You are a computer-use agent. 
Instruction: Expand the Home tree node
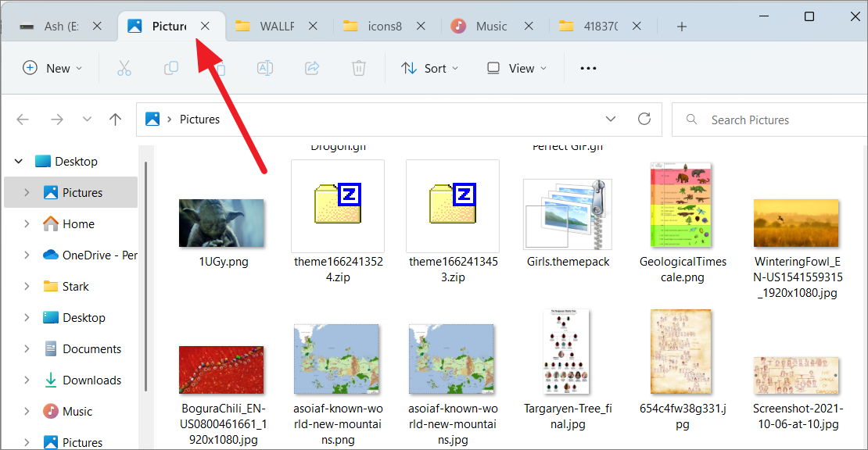[27, 224]
